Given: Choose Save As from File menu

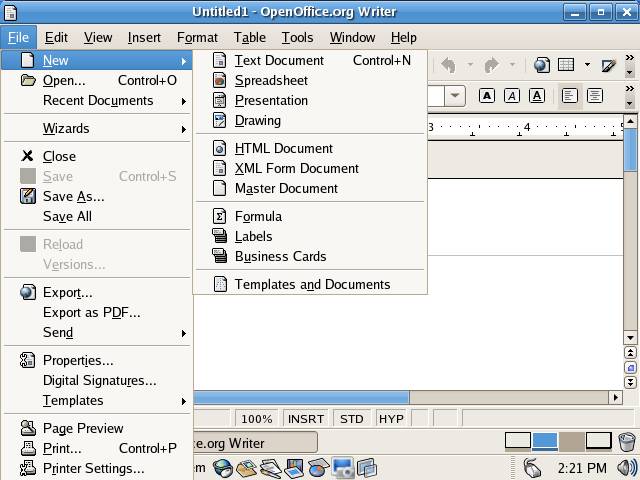Looking at the screenshot, I should tap(73, 196).
